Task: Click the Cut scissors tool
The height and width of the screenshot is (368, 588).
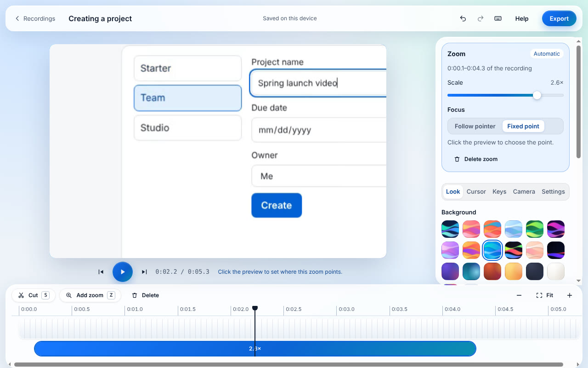Action: 34,295
